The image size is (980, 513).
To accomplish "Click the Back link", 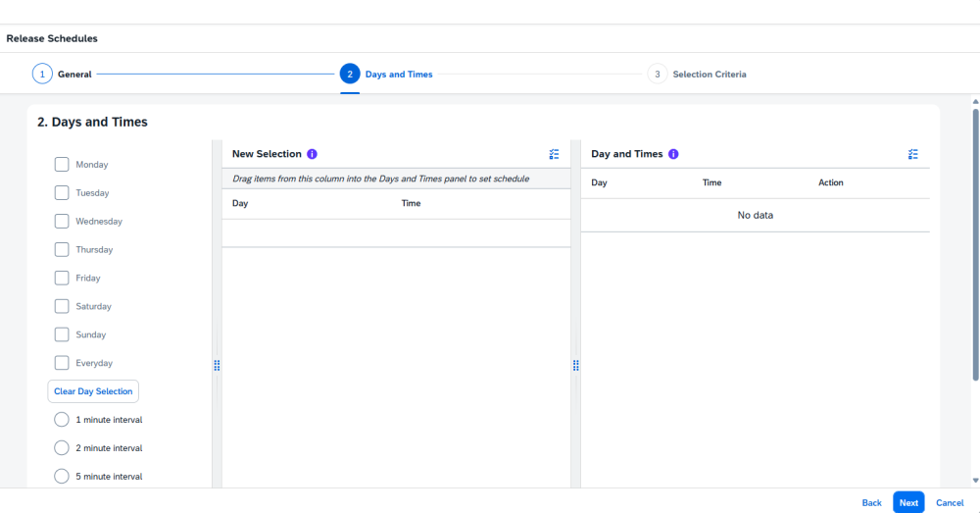I will [871, 502].
